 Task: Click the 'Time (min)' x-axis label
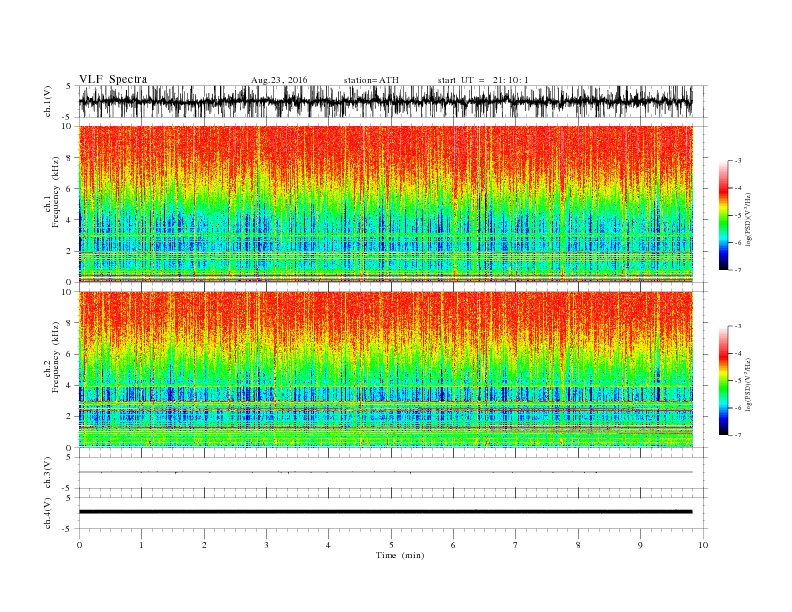(400, 555)
